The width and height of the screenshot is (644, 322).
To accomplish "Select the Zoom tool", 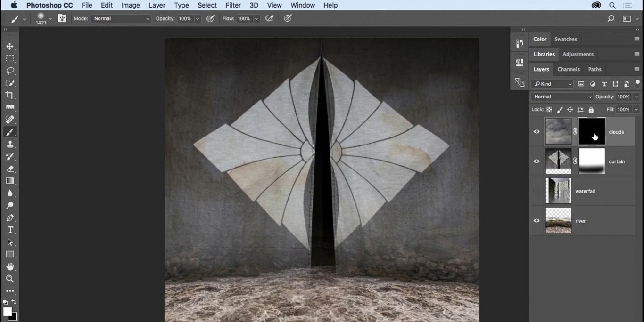I will 10,279.
